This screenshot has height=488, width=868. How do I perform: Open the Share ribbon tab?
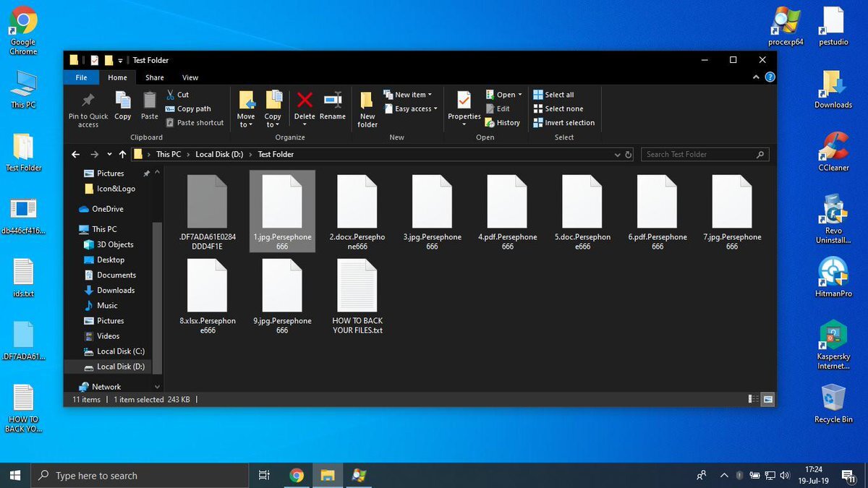click(154, 77)
